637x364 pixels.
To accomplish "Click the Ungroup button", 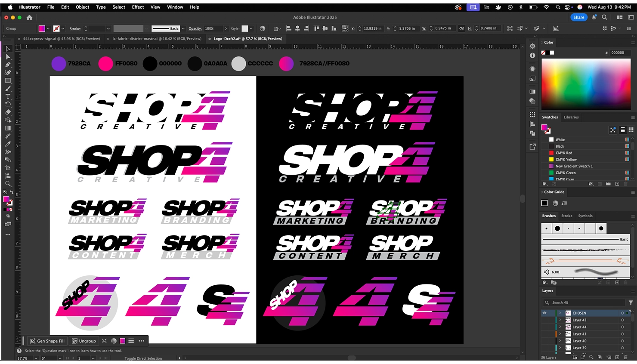I will [x=84, y=341].
